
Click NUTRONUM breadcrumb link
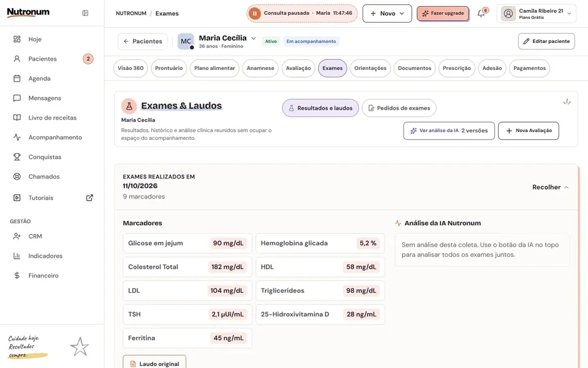coord(131,13)
